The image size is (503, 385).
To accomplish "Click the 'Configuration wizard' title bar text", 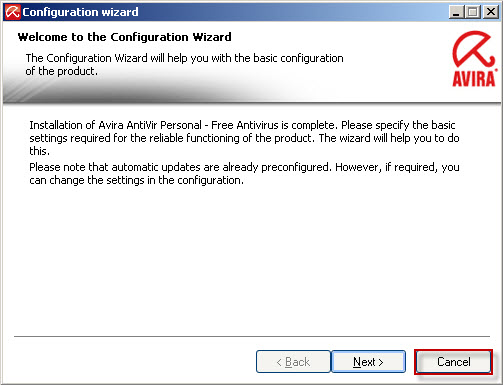I will pyautogui.click(x=80, y=12).
